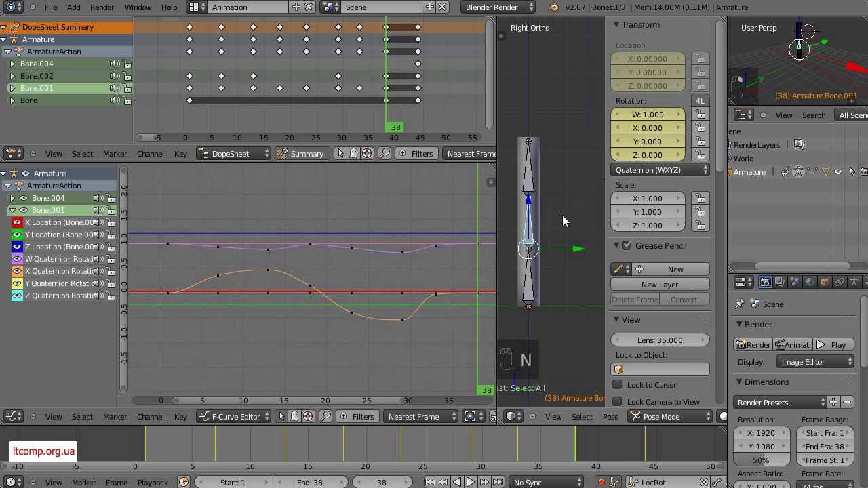Click the record auto-keyframe button in timeline
This screenshot has height=488, width=868.
pyautogui.click(x=601, y=482)
